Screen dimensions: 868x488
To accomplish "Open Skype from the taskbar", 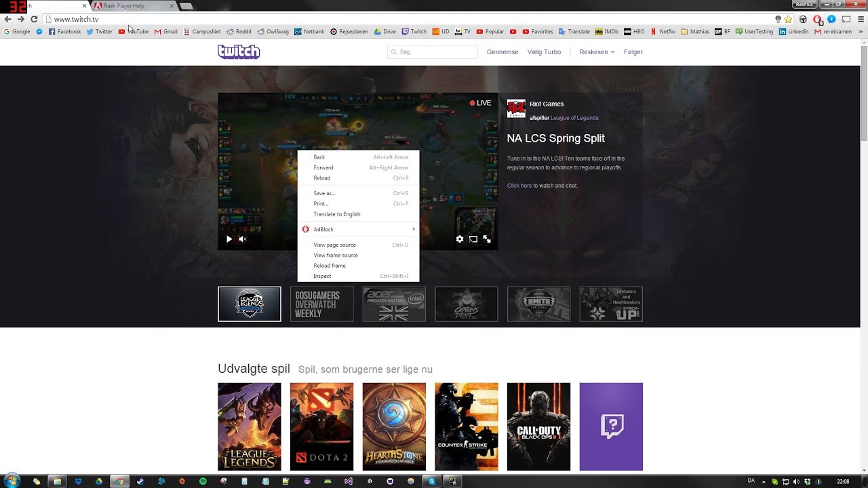I will pos(431,481).
